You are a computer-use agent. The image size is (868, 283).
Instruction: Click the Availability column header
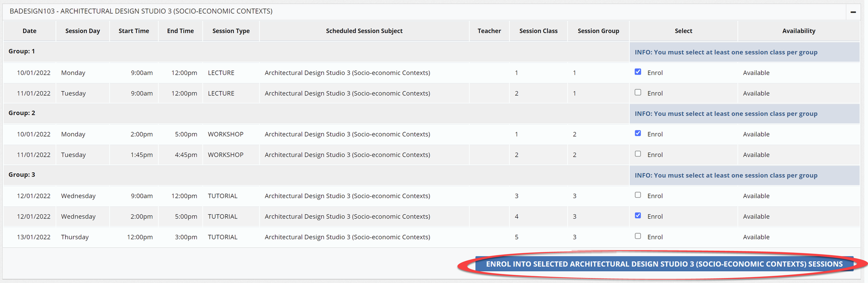pos(798,31)
